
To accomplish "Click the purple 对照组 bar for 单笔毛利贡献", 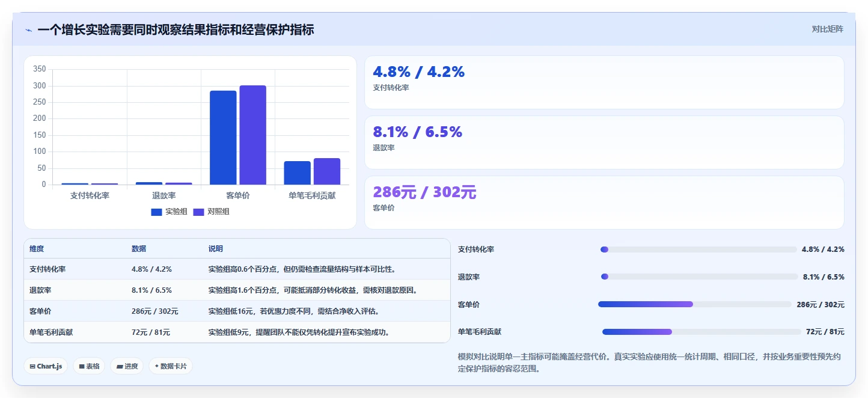I will pos(327,171).
